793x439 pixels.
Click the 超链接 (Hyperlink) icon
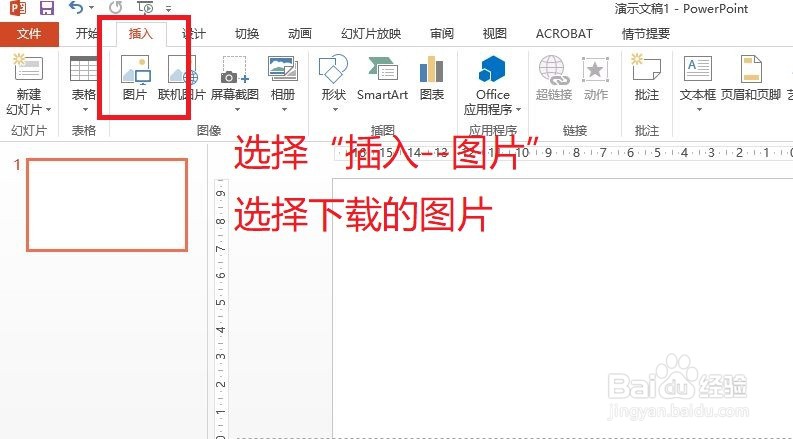[554, 70]
